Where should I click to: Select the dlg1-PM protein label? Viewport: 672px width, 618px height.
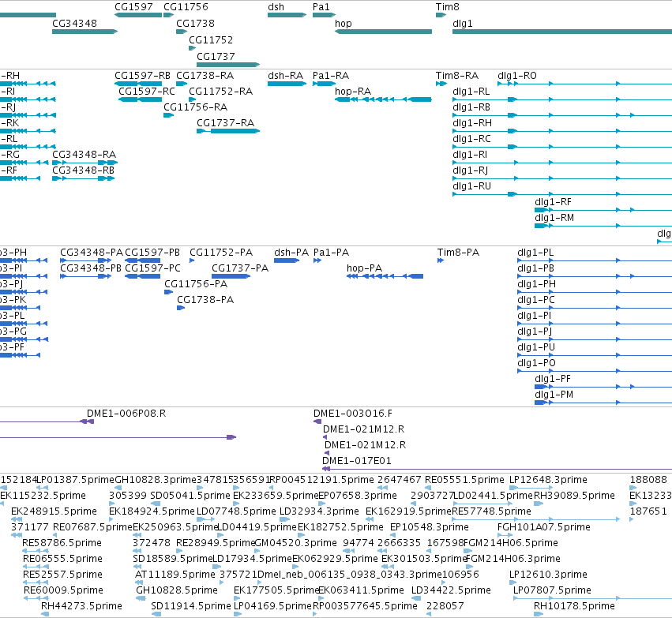click(x=554, y=395)
